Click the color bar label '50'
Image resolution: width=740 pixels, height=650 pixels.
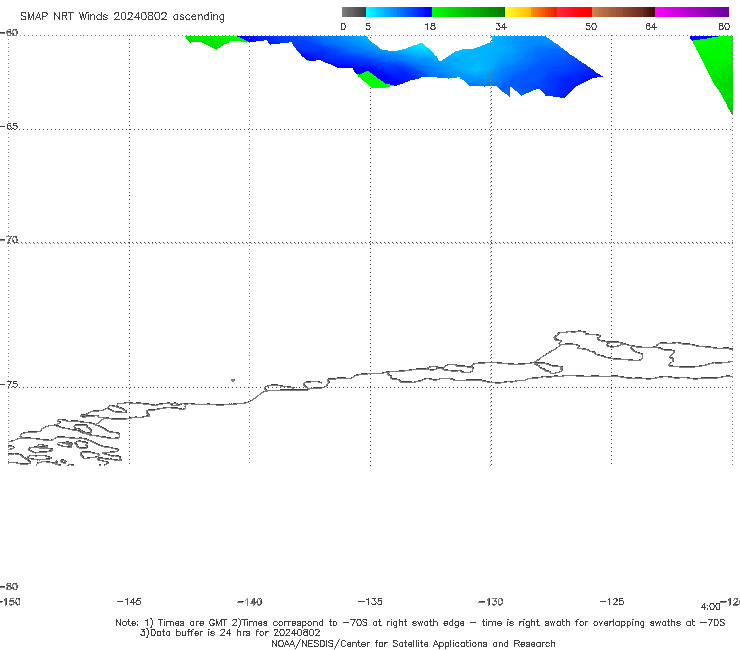tap(591, 26)
